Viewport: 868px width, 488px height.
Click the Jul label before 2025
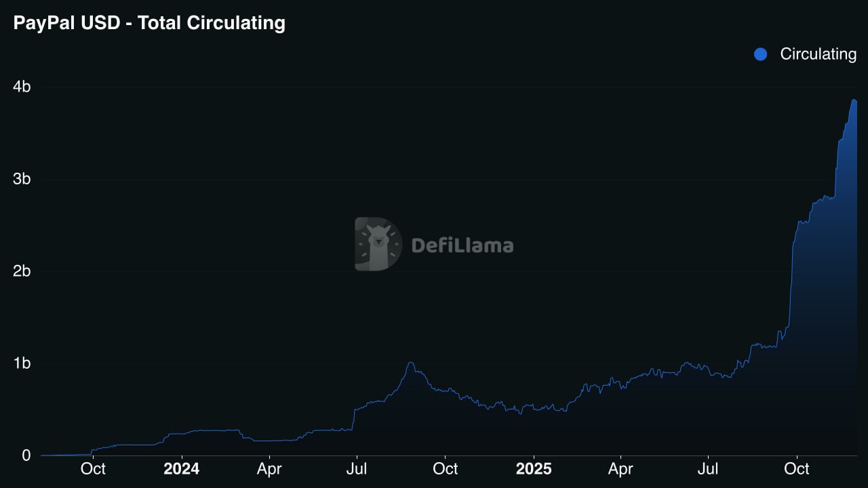pos(357,469)
